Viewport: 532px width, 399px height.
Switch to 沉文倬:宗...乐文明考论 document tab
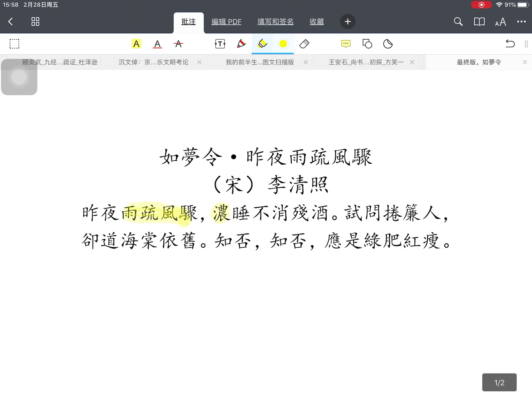click(x=154, y=62)
